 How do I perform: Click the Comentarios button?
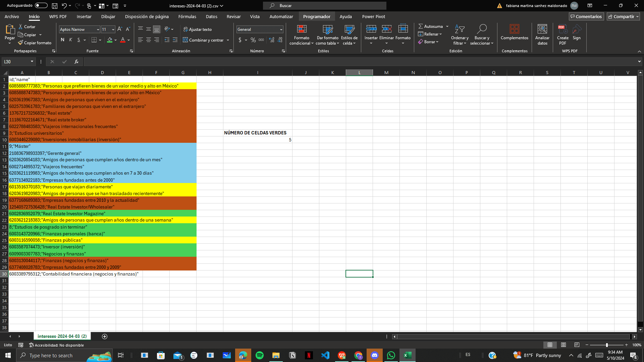click(586, 16)
